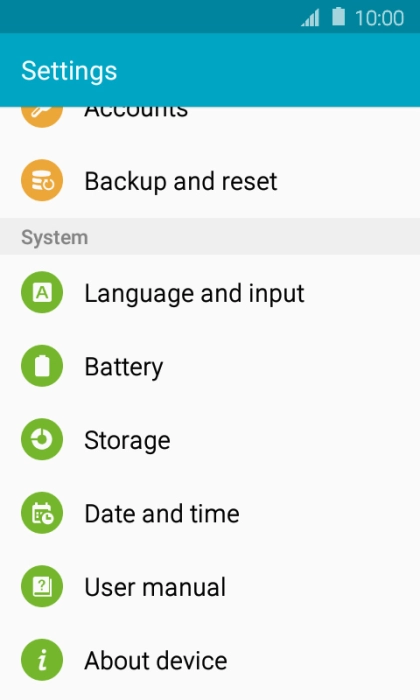Tap the green Language and input icon
The image size is (420, 700).
(x=42, y=292)
